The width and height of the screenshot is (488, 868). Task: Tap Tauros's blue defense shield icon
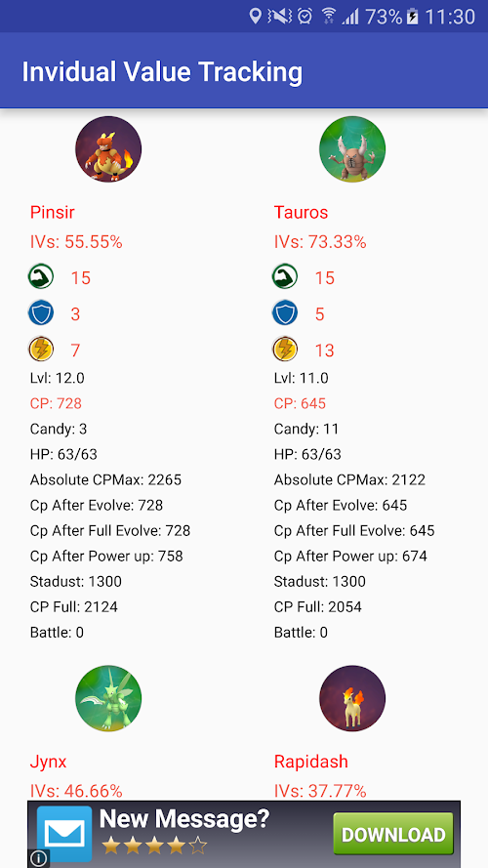[x=285, y=313]
